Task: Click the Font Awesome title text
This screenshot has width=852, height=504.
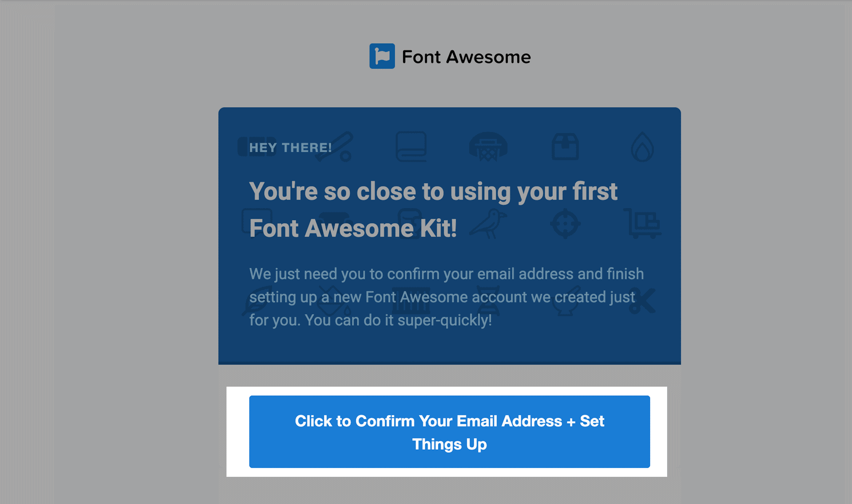Action: coord(466,57)
